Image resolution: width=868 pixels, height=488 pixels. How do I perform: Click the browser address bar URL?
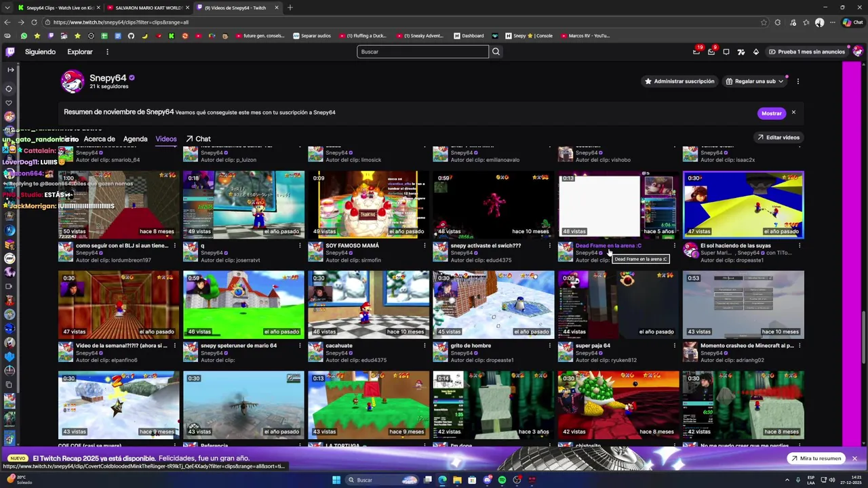click(x=121, y=22)
